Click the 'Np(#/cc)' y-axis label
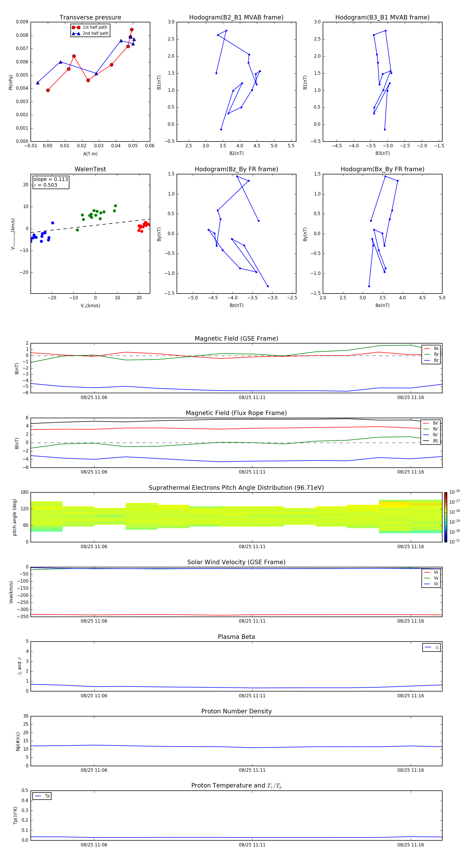The image size is (473, 868). pyautogui.click(x=18, y=741)
